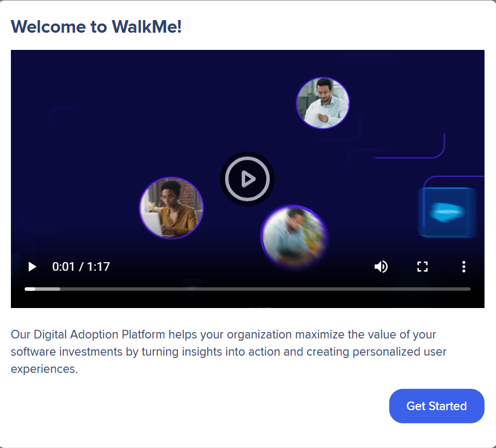Click the circular photo of man reading paper
496x448 pixels.
point(323,103)
